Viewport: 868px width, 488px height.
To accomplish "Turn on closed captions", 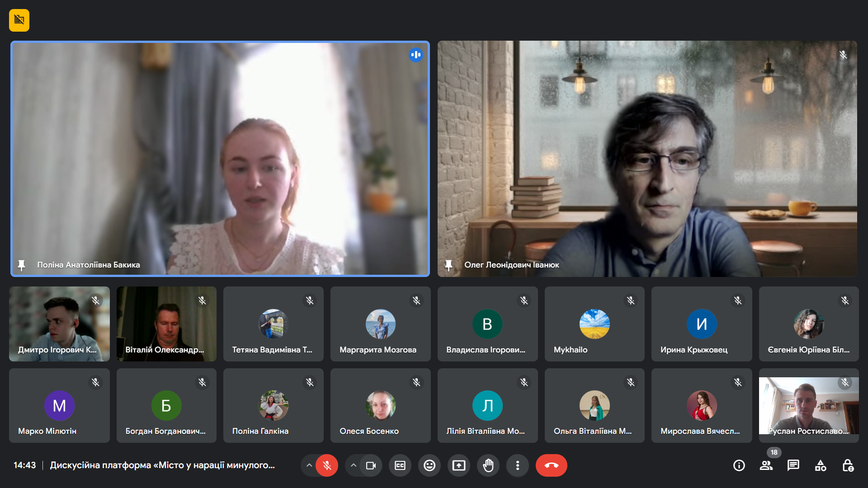I will click(x=400, y=465).
